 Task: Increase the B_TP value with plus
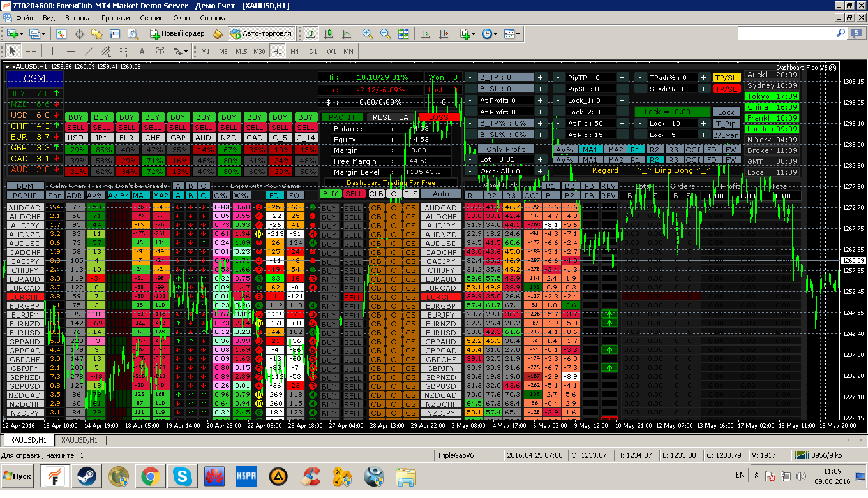tap(540, 77)
